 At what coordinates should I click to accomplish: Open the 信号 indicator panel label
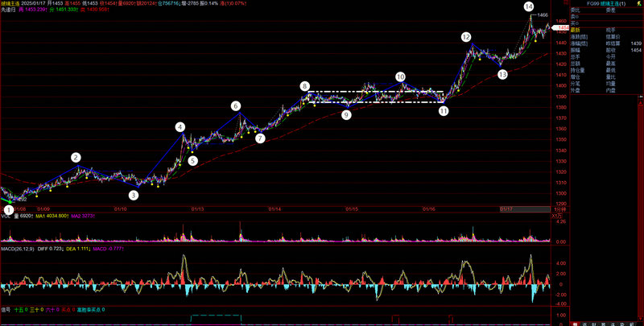point(6,309)
